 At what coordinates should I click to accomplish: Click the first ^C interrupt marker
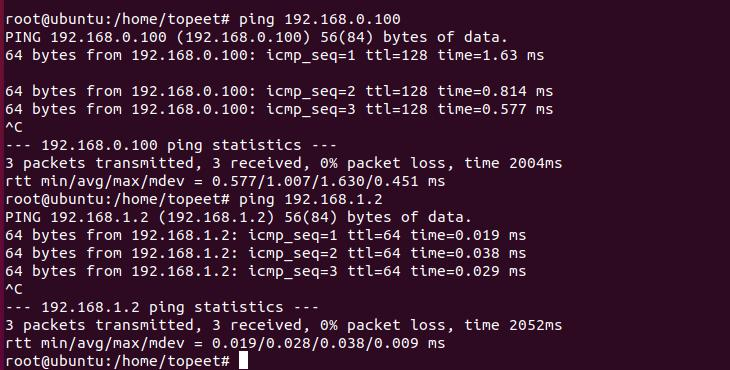coord(14,127)
